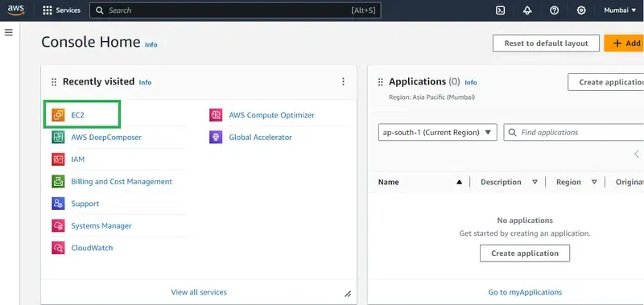Open the CloudWatch link

coord(92,248)
